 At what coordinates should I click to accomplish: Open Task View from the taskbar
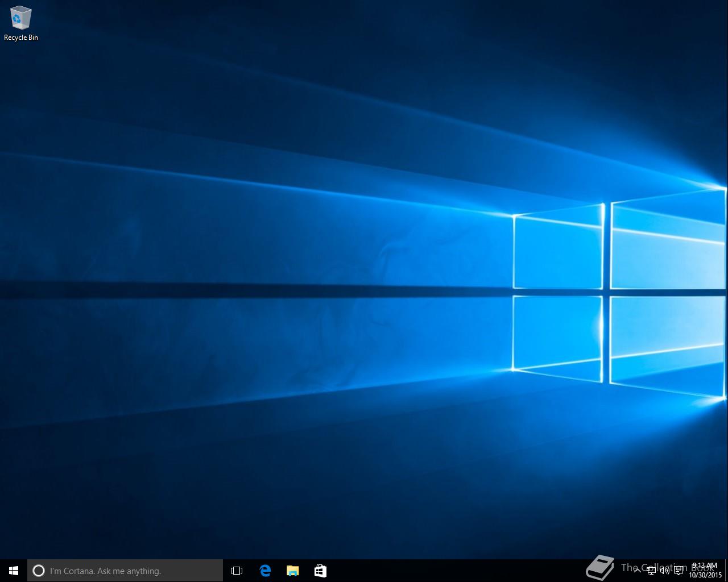237,571
